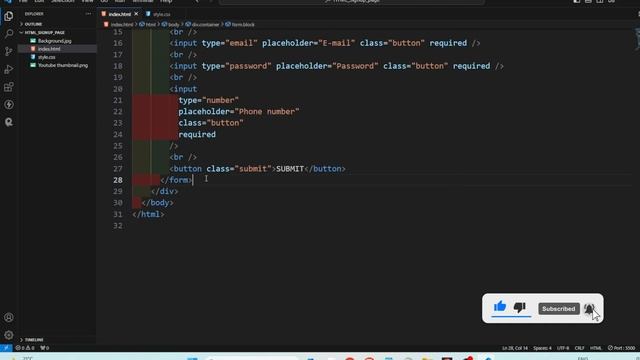Open Youtube thumbnail.png in the explorer
640x360 pixels.
tap(63, 65)
